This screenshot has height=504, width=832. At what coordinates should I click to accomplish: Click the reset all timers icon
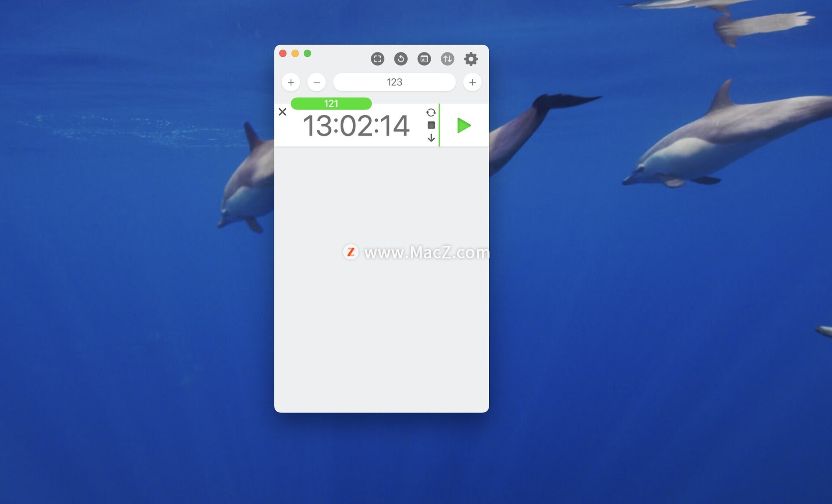pos(401,59)
